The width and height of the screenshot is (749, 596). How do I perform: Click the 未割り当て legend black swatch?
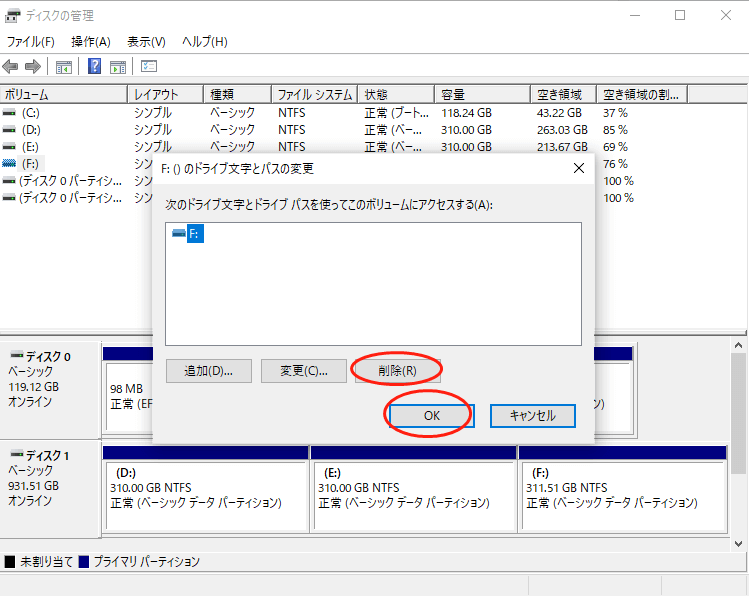10,562
